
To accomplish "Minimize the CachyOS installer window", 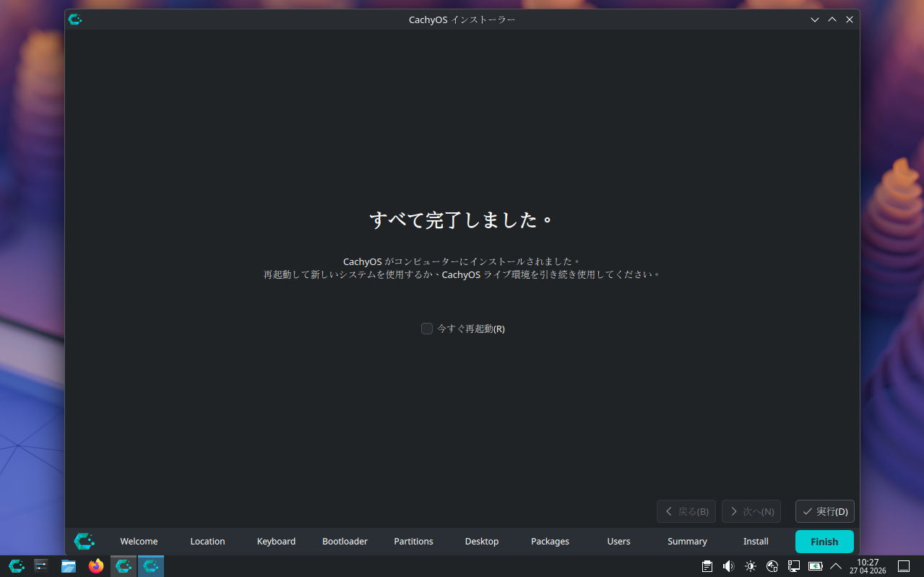I will (x=815, y=19).
